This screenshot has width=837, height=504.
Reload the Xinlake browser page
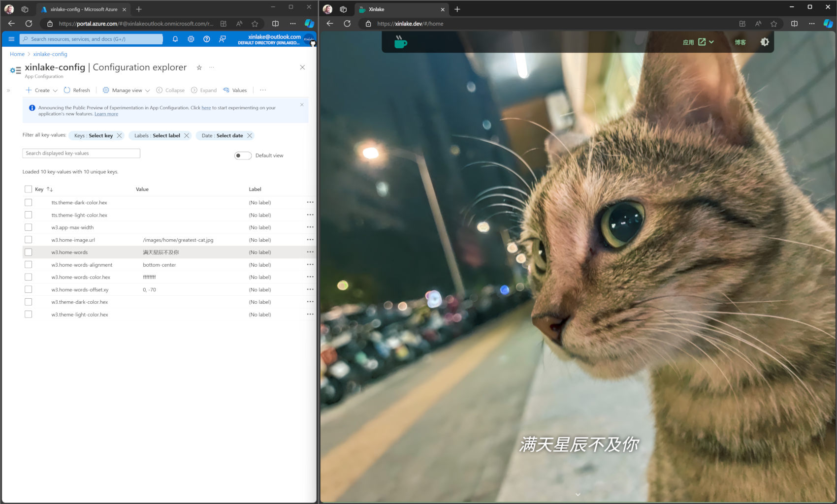(347, 24)
